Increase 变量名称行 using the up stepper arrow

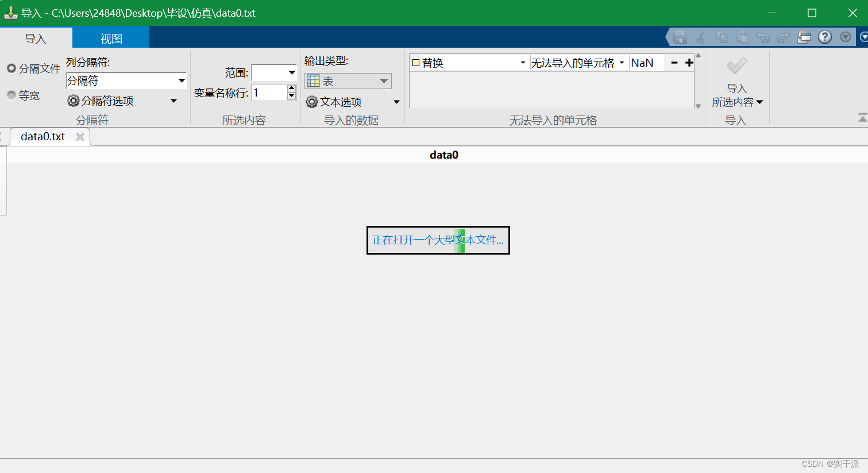pos(291,89)
